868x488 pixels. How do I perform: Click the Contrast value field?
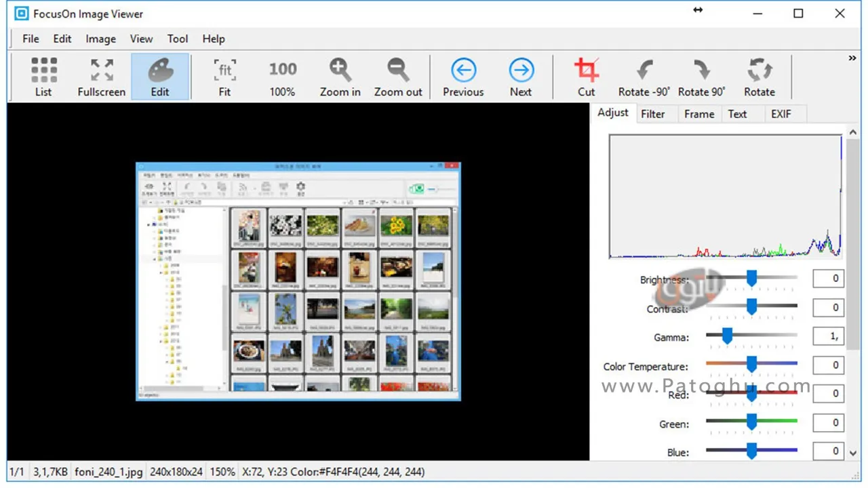point(828,308)
